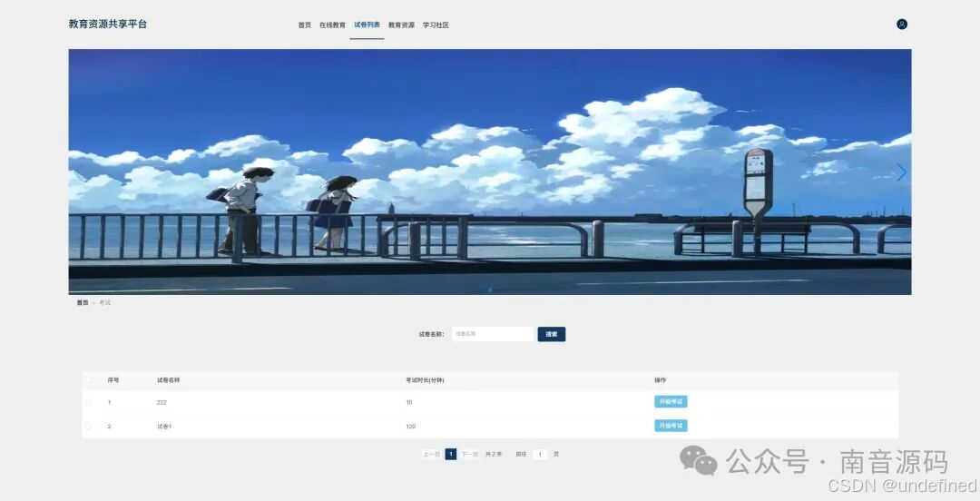Screen dimensions: 980x501
Task: Click the 操作 column header
Action: pos(660,380)
